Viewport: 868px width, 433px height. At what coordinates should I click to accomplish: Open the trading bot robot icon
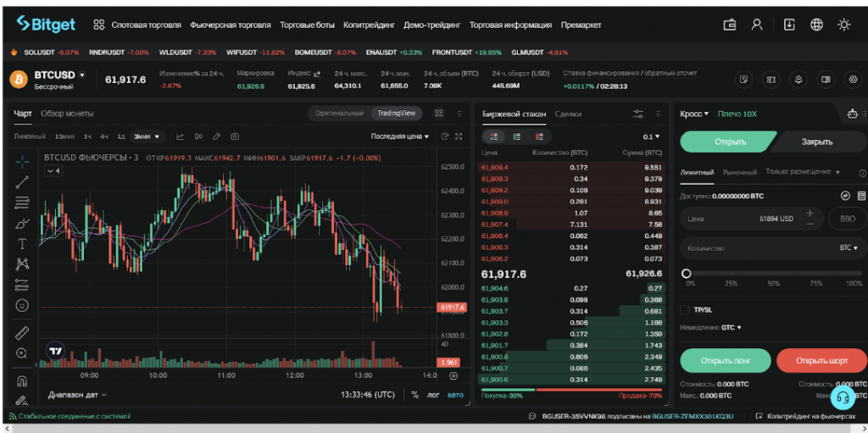pyautogui.click(x=853, y=114)
